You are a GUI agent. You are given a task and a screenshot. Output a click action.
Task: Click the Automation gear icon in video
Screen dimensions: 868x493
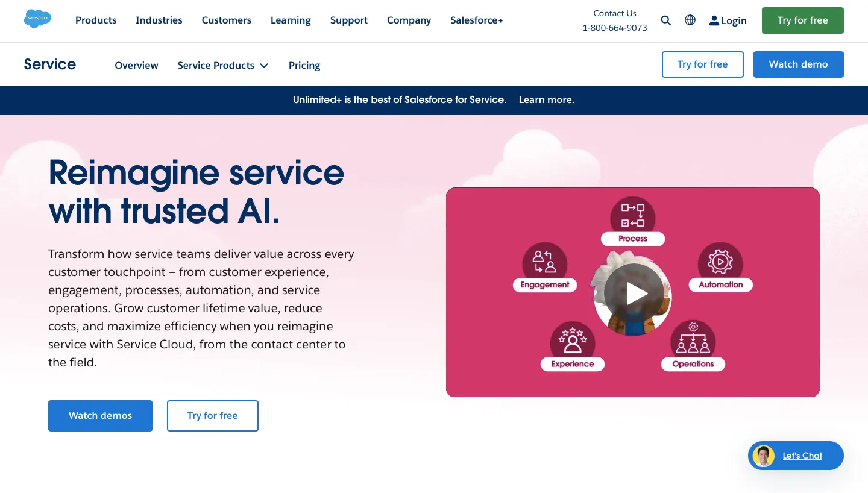(720, 261)
